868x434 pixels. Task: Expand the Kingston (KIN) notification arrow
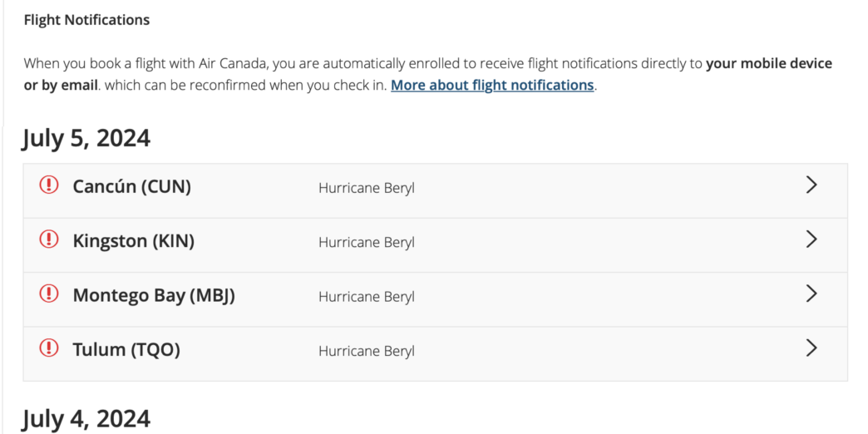click(x=811, y=239)
